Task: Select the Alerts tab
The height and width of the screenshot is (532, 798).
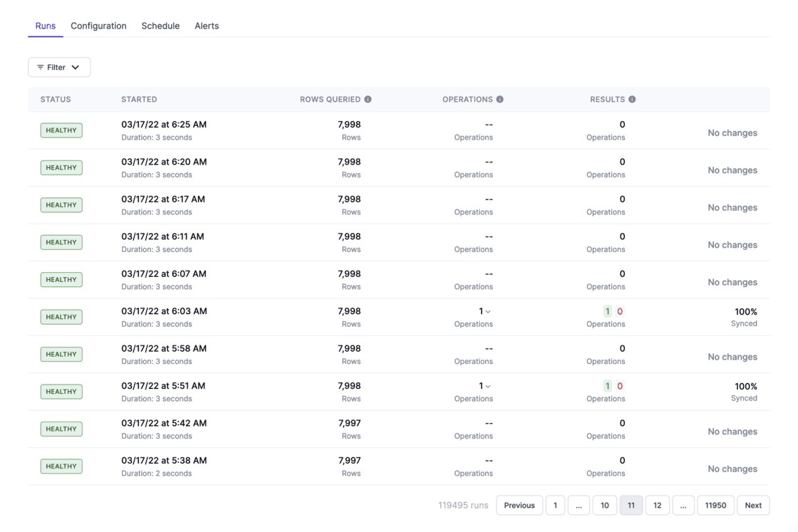Action: coord(207,26)
